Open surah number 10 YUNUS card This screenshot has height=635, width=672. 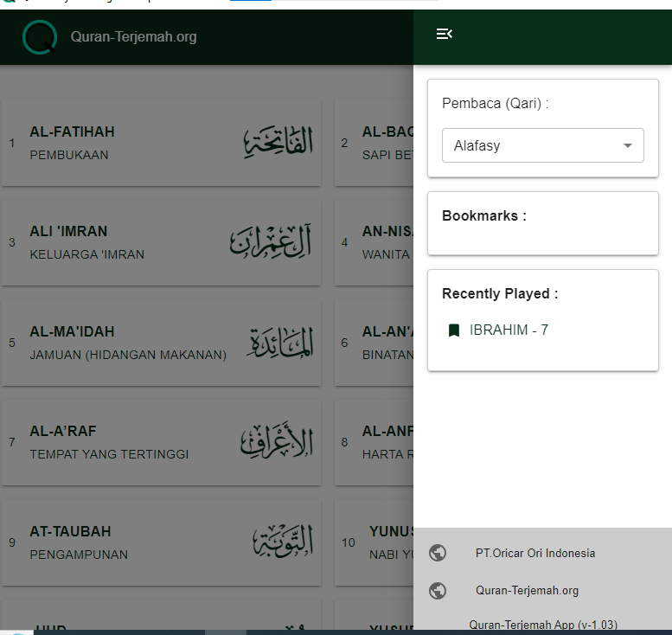374,542
